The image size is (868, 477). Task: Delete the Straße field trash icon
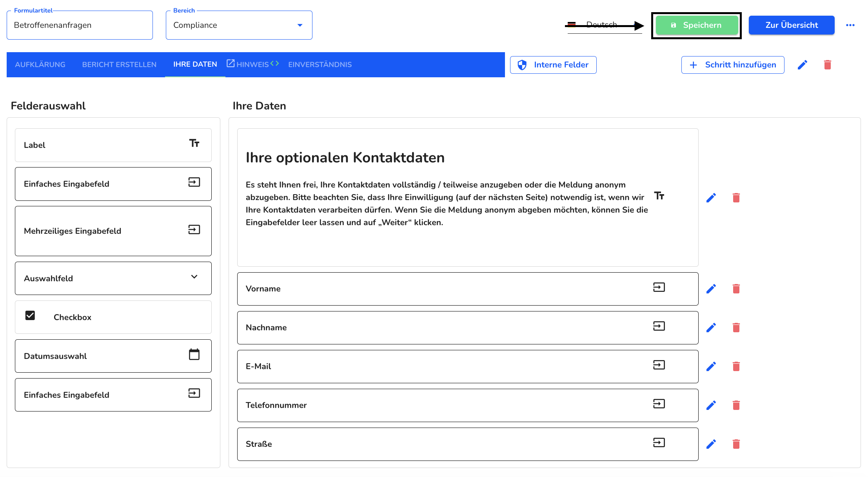pyautogui.click(x=736, y=444)
